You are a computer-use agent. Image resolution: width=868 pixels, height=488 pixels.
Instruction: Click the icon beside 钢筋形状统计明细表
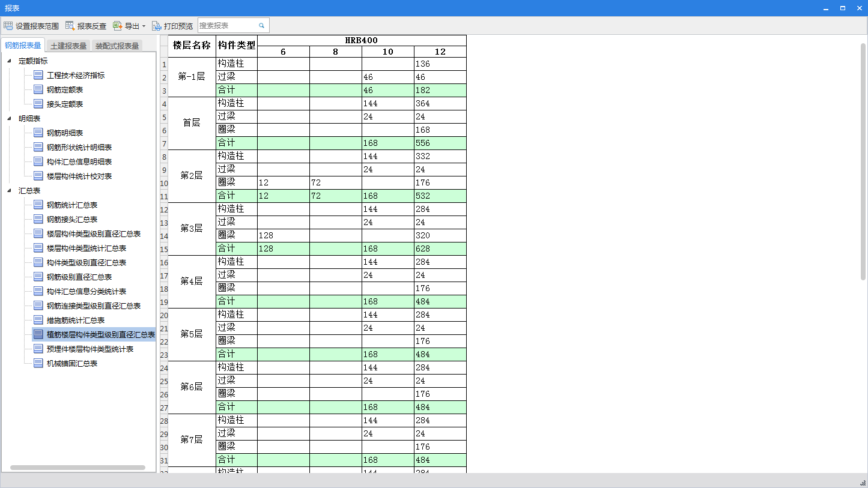pos(38,147)
